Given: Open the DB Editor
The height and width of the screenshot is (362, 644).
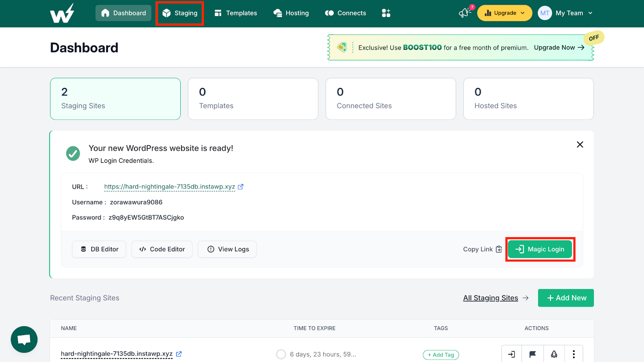Looking at the screenshot, I should pos(99,249).
